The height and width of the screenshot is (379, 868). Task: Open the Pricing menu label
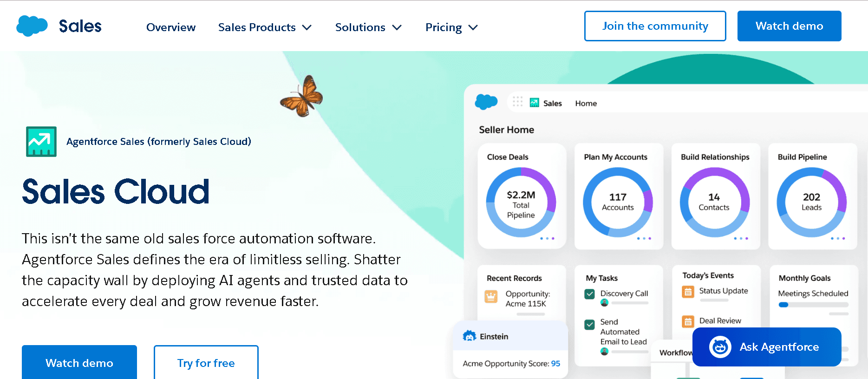[x=444, y=28]
